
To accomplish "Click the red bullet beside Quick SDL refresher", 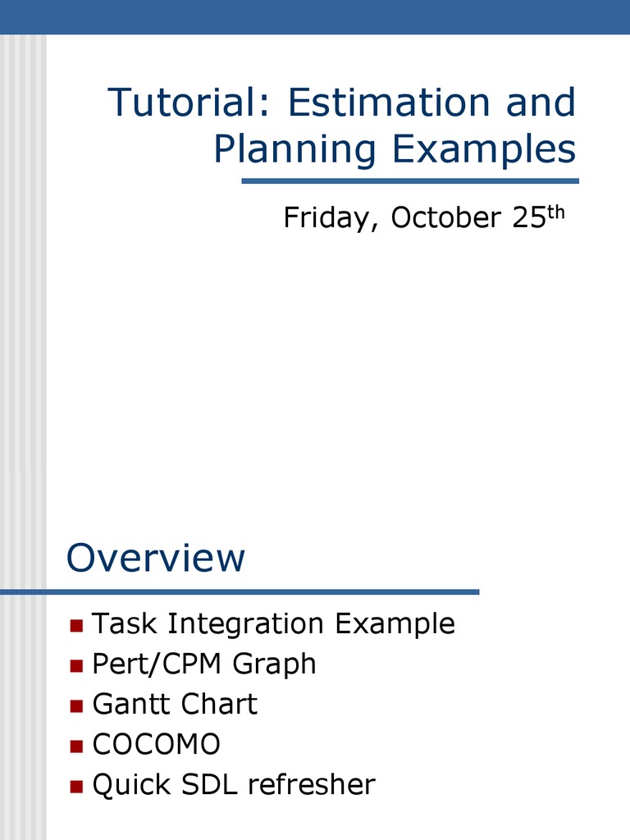I will (77, 786).
